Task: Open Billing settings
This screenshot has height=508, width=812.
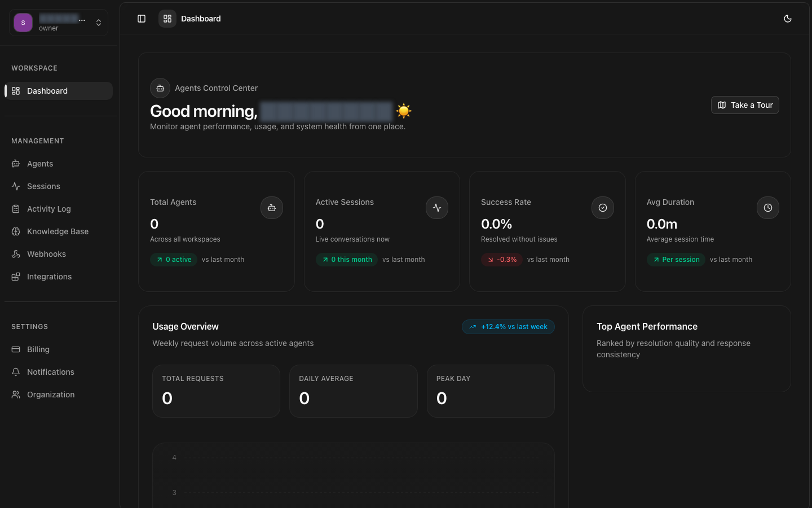Action: (x=59, y=349)
